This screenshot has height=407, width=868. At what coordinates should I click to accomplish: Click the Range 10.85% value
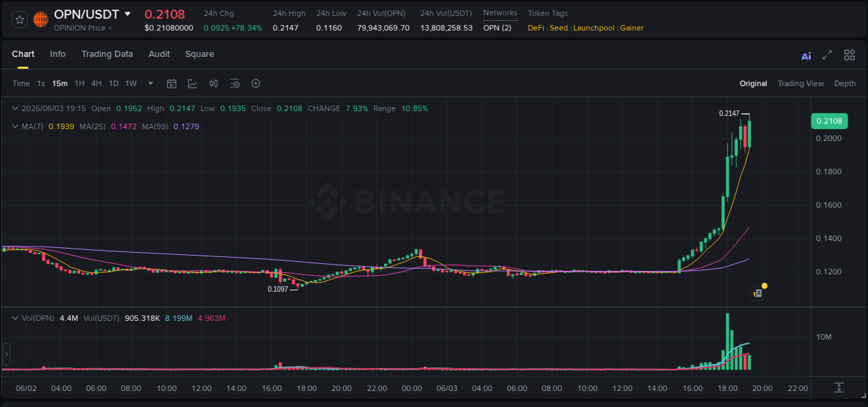(x=415, y=108)
